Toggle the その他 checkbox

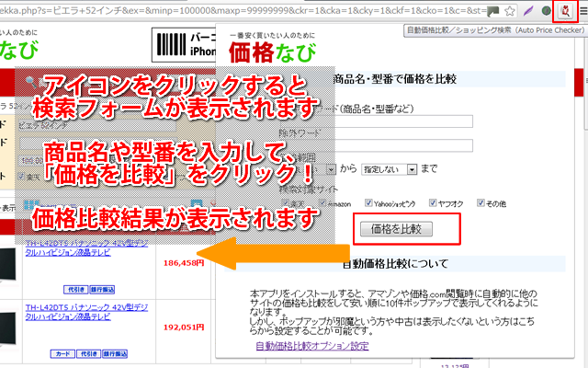(x=477, y=201)
